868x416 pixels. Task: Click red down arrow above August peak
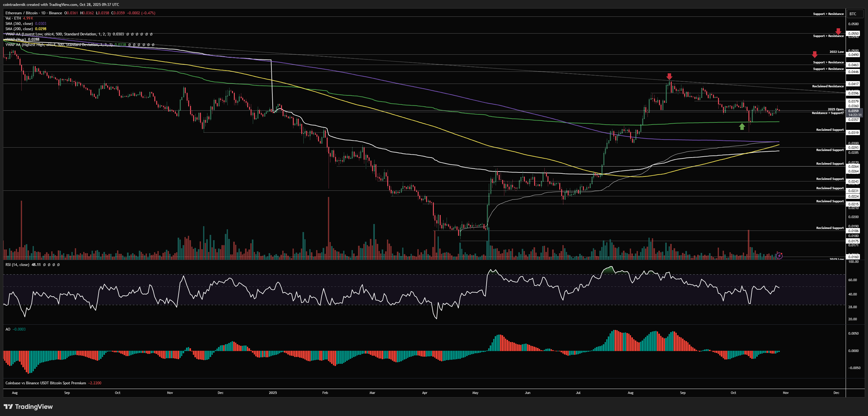(670, 76)
